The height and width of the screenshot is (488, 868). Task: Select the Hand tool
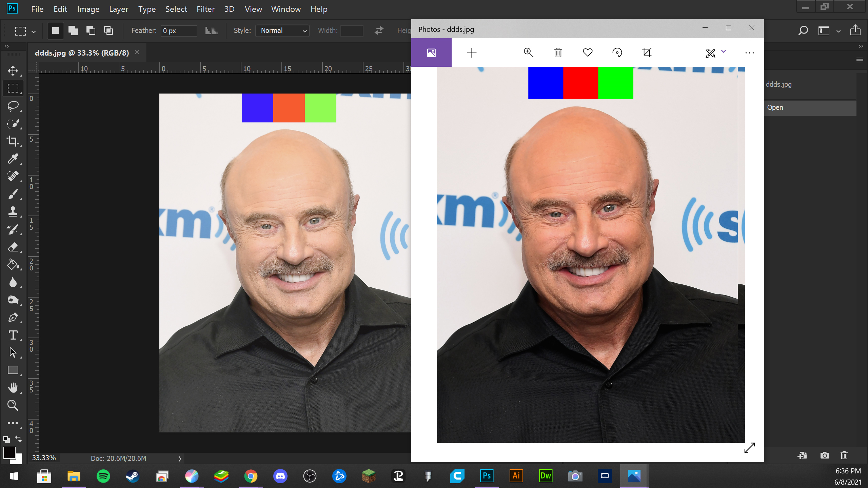point(13,388)
